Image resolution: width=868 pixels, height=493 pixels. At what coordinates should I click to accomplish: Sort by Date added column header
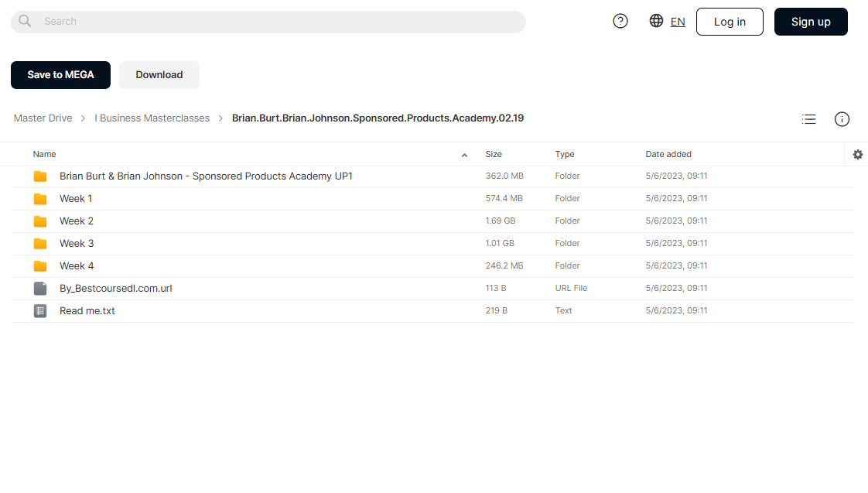pos(668,154)
